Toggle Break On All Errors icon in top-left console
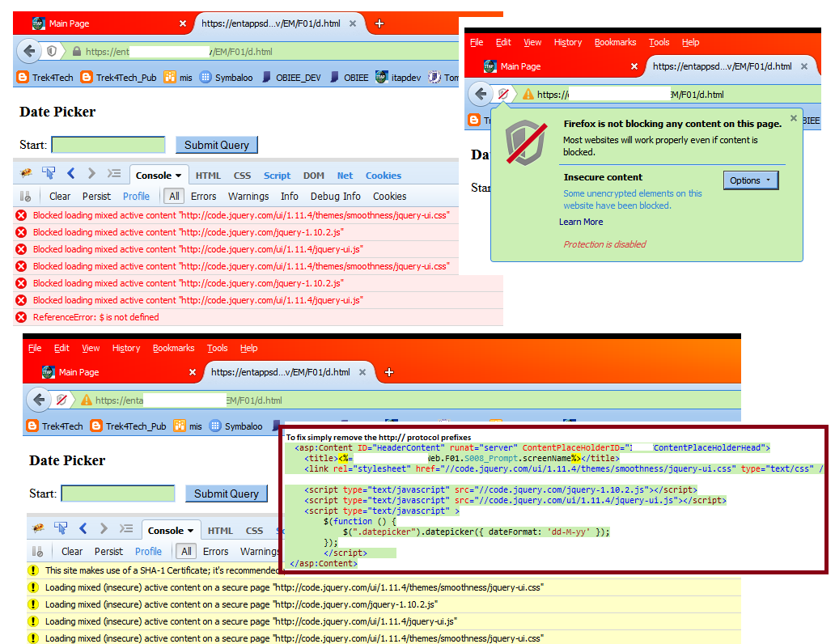Image resolution: width=835 pixels, height=644 pixels. tap(25, 197)
